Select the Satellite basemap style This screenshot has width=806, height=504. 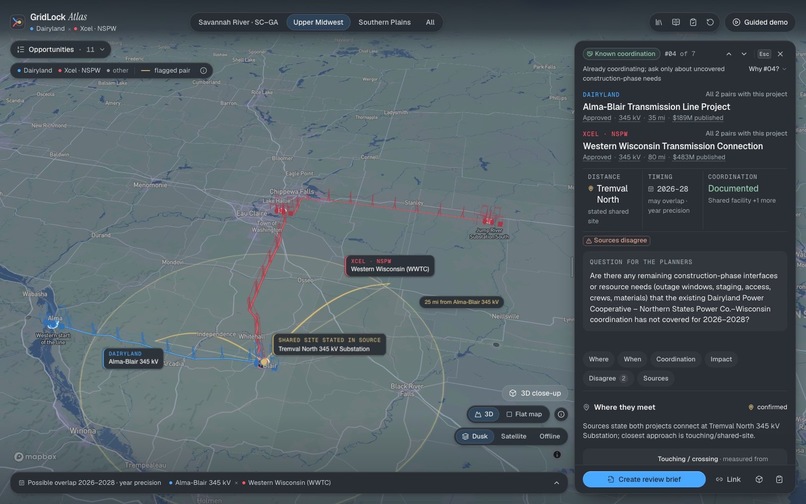pos(514,436)
